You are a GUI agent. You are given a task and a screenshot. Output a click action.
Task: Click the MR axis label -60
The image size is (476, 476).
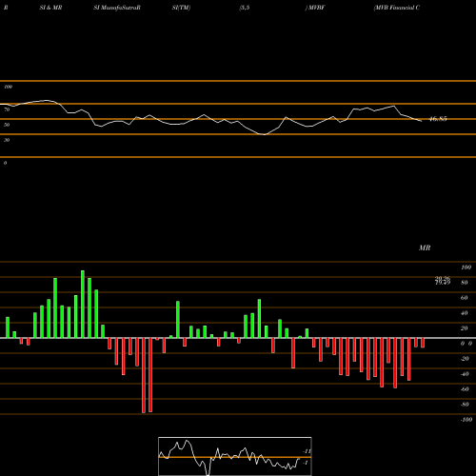coord(465,389)
